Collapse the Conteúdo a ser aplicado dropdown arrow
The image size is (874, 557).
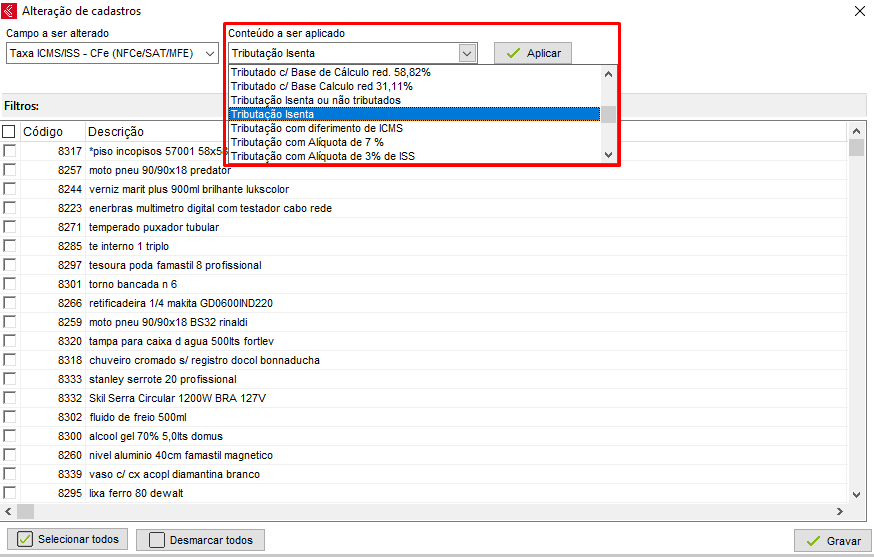coord(467,53)
